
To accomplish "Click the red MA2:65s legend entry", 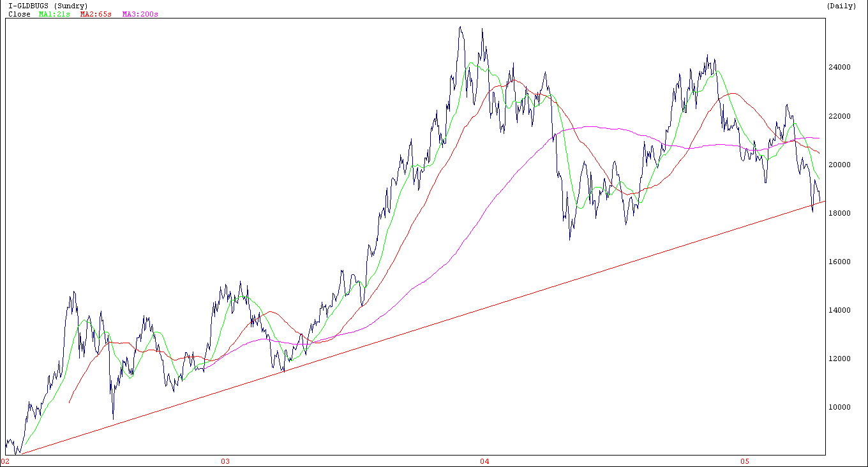I will [96, 14].
